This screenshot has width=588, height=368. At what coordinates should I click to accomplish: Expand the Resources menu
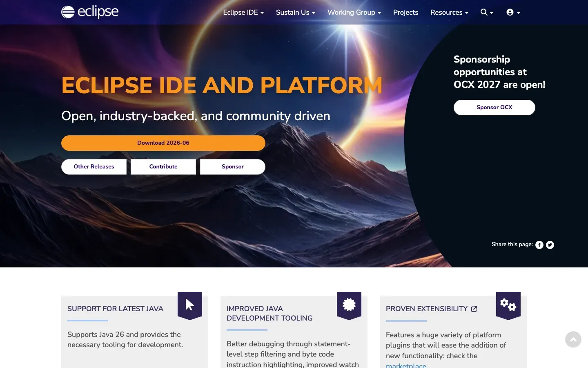[449, 12]
